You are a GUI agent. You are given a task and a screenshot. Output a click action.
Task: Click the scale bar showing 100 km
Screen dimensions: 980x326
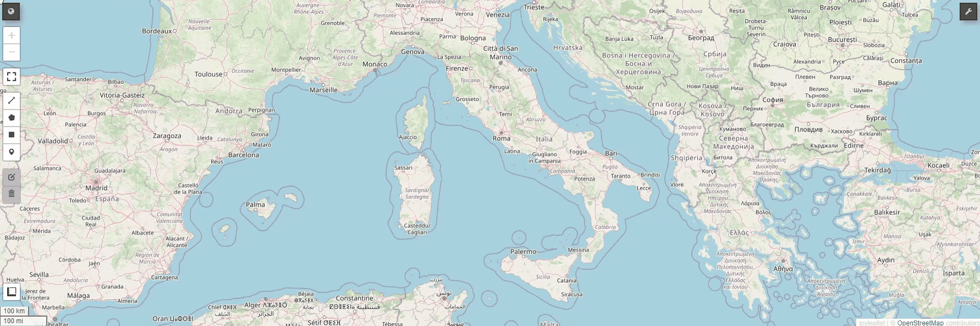click(14, 311)
